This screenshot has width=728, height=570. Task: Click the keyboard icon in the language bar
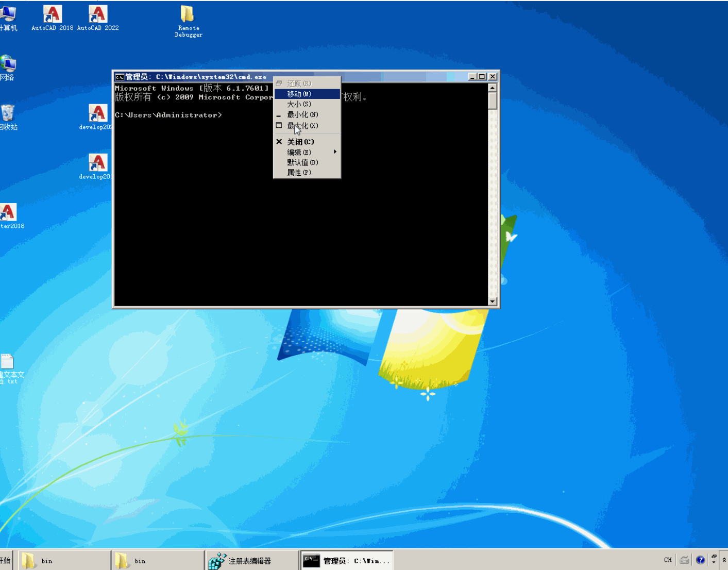(x=684, y=560)
